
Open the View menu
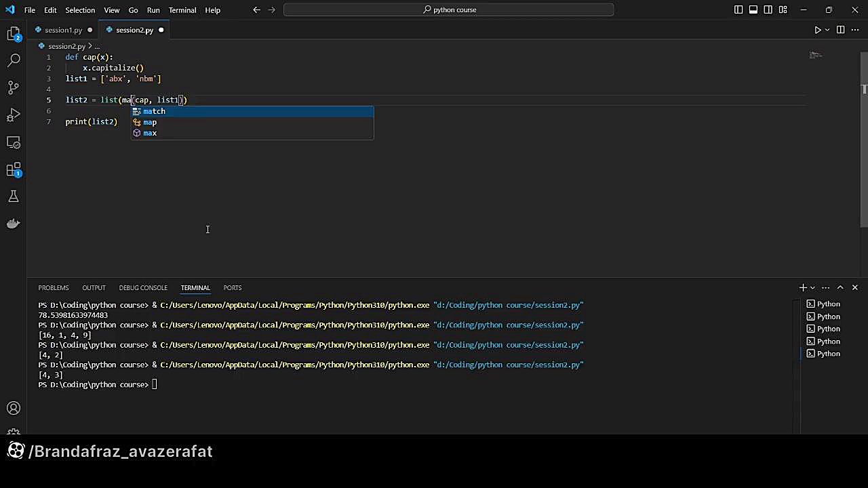tap(112, 9)
